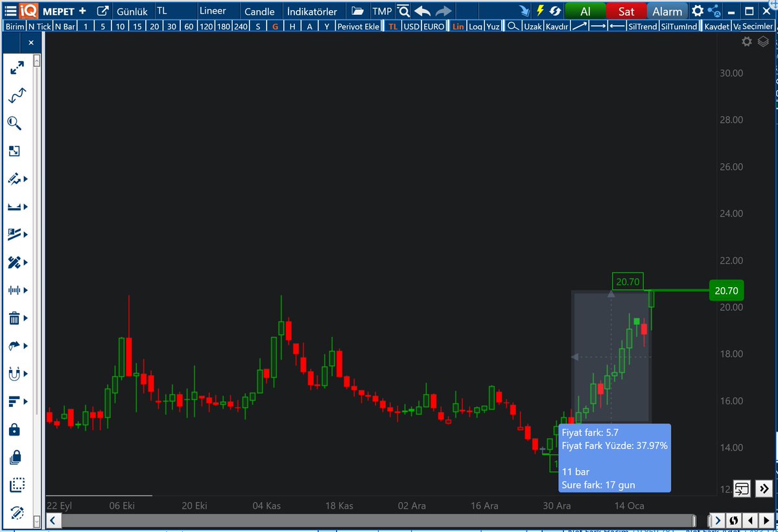778x532 pixels.
Task: Click the horizontal scrollbar thumb under chart
Action: [x=378, y=520]
